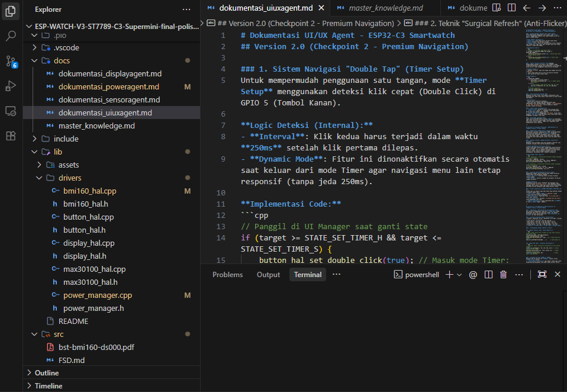Kill terminal with trash icon
Screen dimensions: 567x392
tap(503, 275)
